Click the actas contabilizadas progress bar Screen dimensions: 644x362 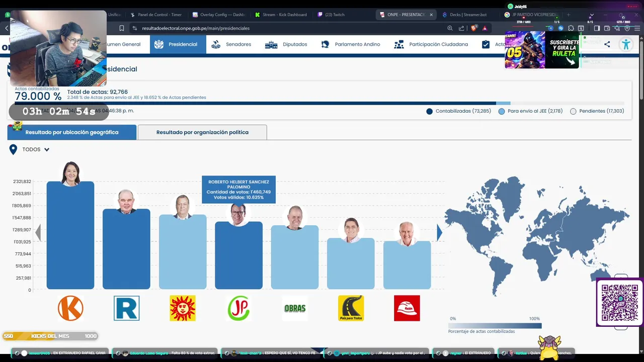(319, 103)
